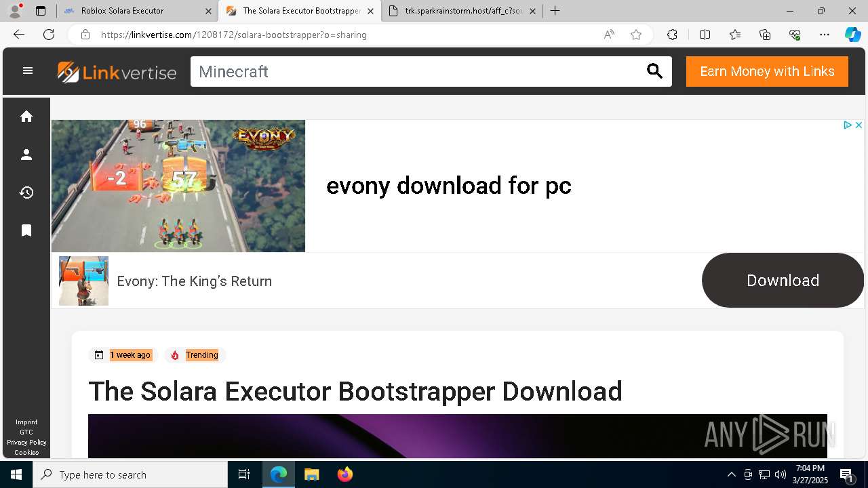Click Evony: The King's Return ad title

[x=195, y=281]
